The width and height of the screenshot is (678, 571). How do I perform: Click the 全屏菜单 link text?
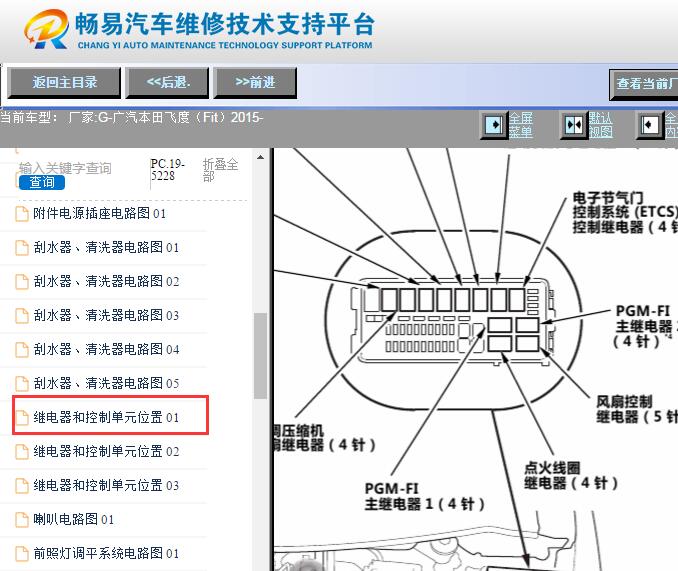[521, 125]
